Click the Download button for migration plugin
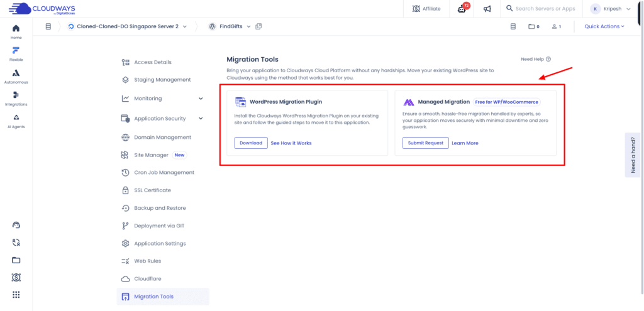The width and height of the screenshot is (644, 311). click(x=251, y=143)
